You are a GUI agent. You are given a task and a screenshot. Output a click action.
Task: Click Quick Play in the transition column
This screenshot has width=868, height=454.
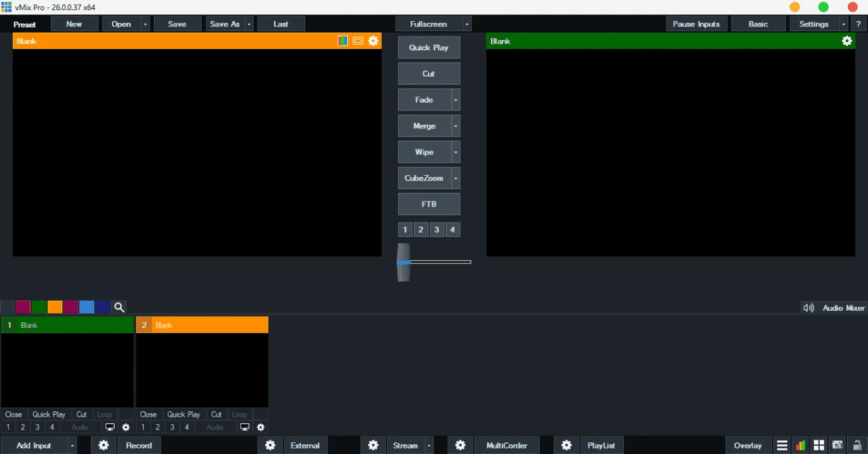[x=429, y=48]
